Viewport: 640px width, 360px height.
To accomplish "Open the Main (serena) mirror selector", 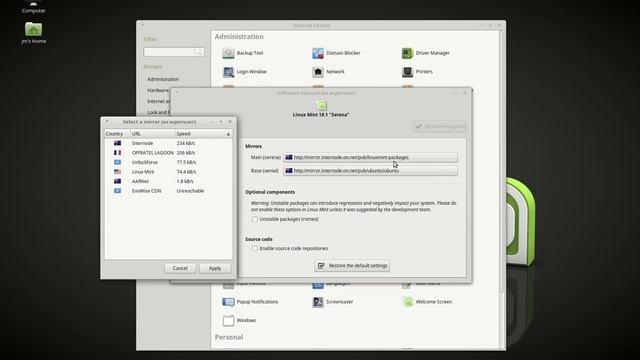I will (371, 157).
